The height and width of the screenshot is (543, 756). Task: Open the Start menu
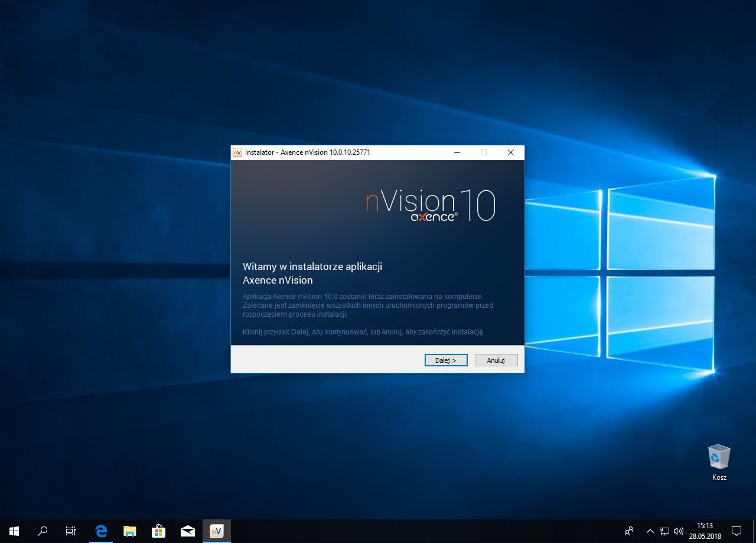point(12,531)
